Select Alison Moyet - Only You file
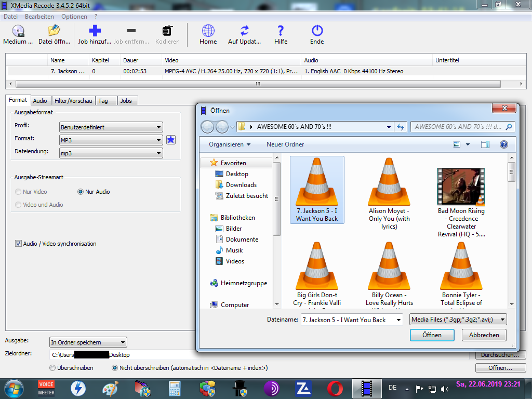532x399 pixels. [x=389, y=194]
